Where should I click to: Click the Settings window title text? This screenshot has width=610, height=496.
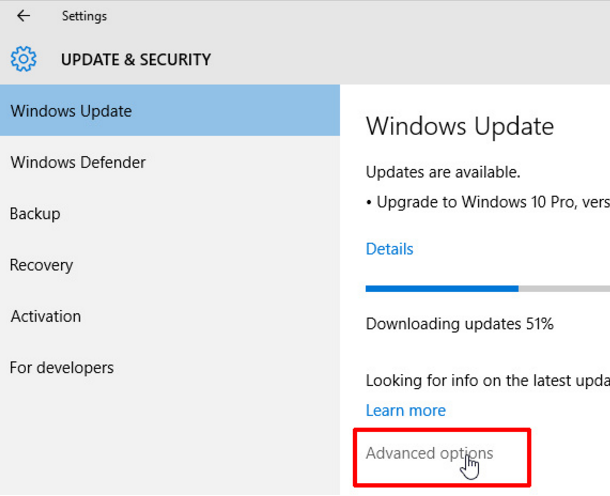click(x=84, y=16)
